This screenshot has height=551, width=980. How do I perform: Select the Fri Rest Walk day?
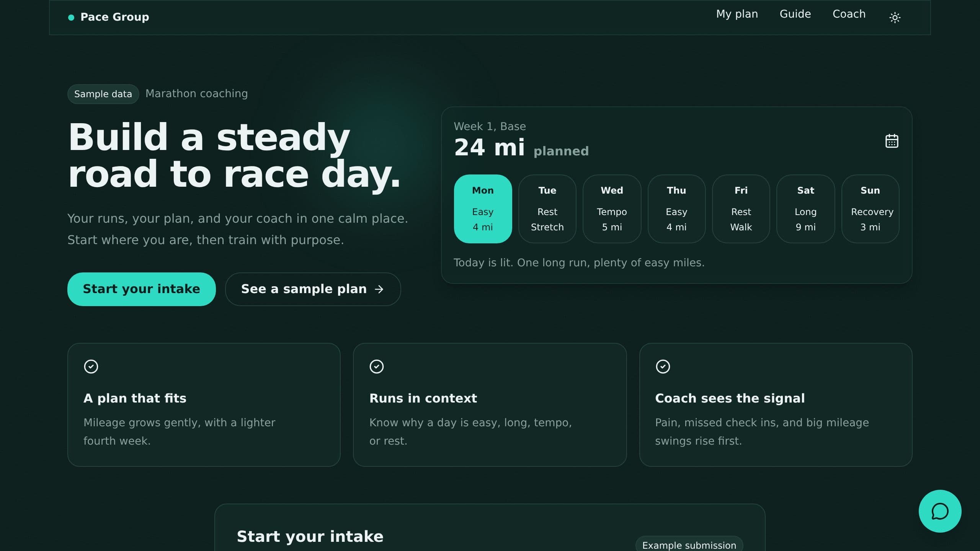pos(741,209)
